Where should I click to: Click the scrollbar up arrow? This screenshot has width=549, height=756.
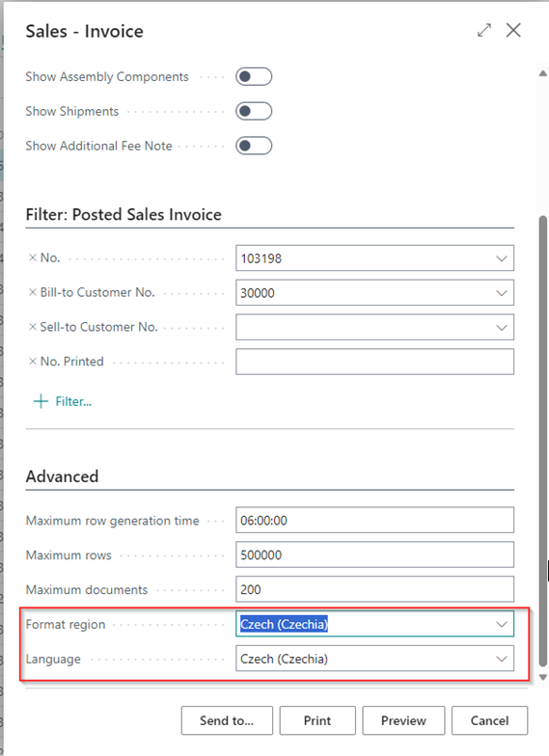click(x=542, y=73)
